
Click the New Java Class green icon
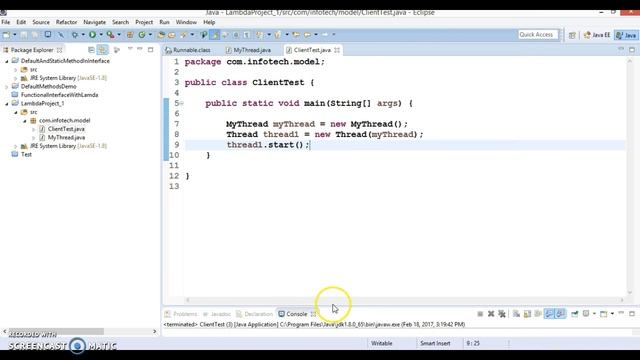[x=142, y=35]
